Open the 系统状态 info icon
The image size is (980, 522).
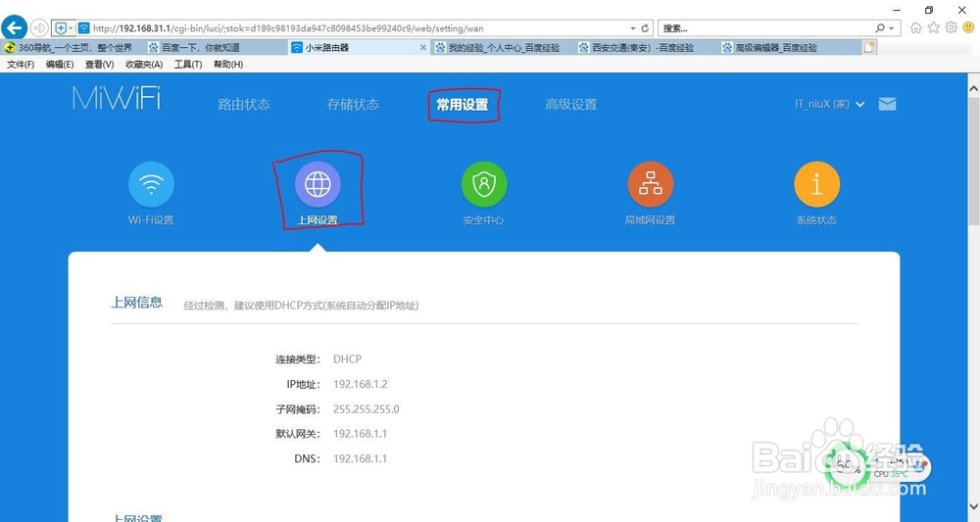click(817, 184)
